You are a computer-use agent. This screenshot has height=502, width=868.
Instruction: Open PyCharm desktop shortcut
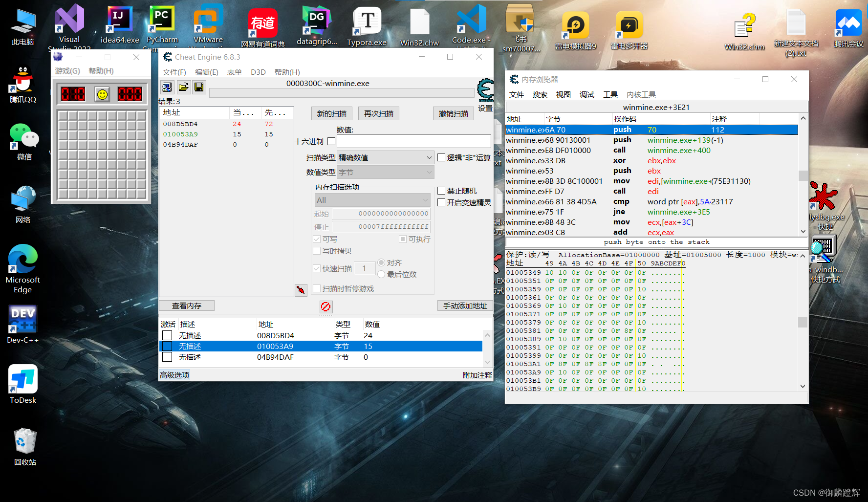click(162, 25)
